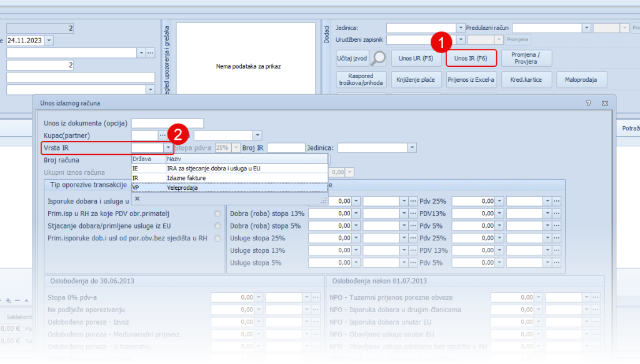
Task: Click the X icon at the bottom of the Vrsta IR dropdown list
Action: point(137,199)
